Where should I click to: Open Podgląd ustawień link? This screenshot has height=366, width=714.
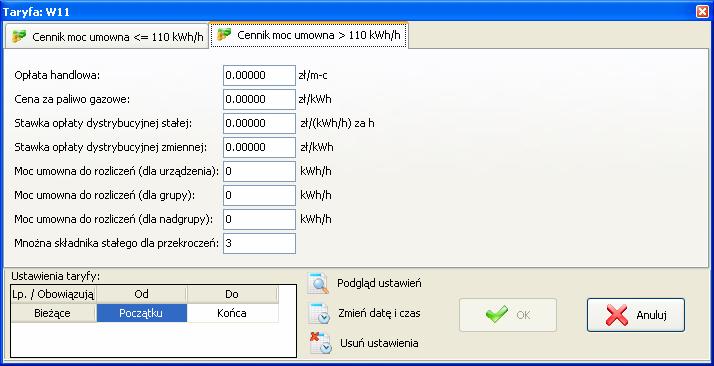click(x=379, y=283)
